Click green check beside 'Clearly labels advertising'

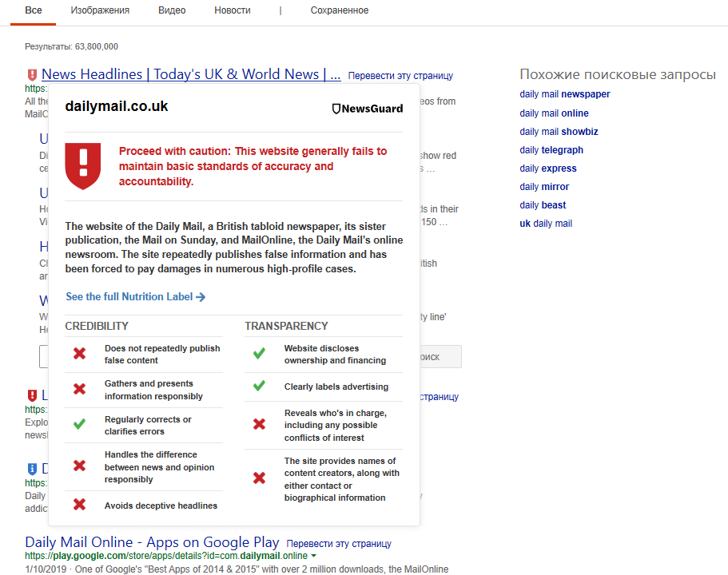[259, 387]
